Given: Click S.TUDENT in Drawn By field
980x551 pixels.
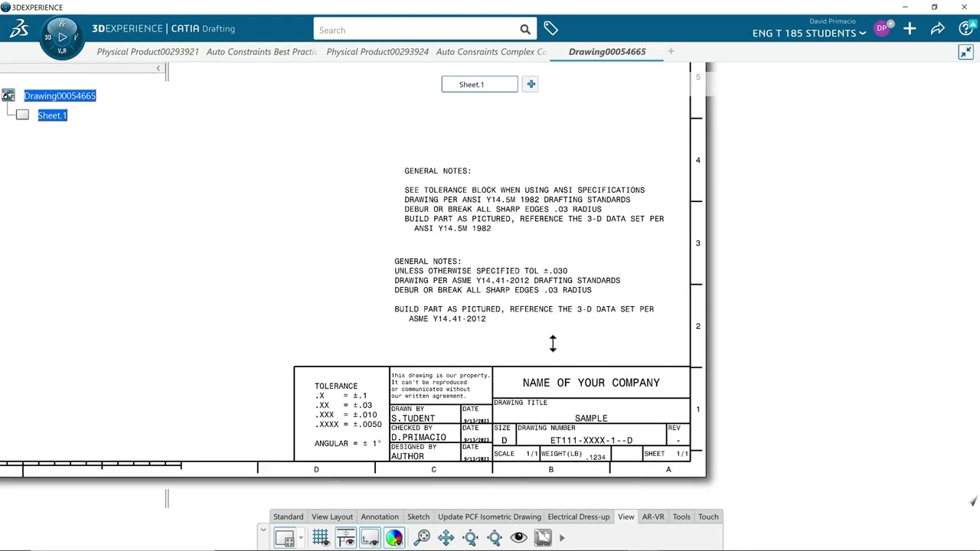Looking at the screenshot, I should point(413,419).
